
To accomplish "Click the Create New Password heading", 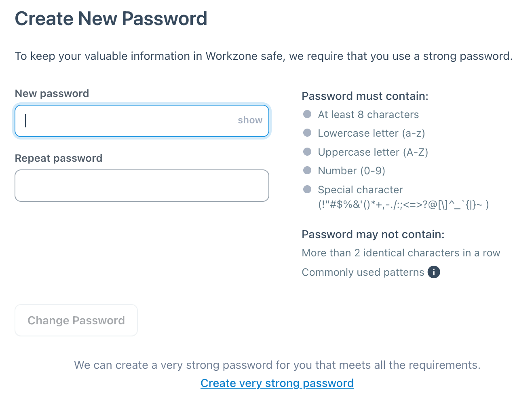I will 111,19.
